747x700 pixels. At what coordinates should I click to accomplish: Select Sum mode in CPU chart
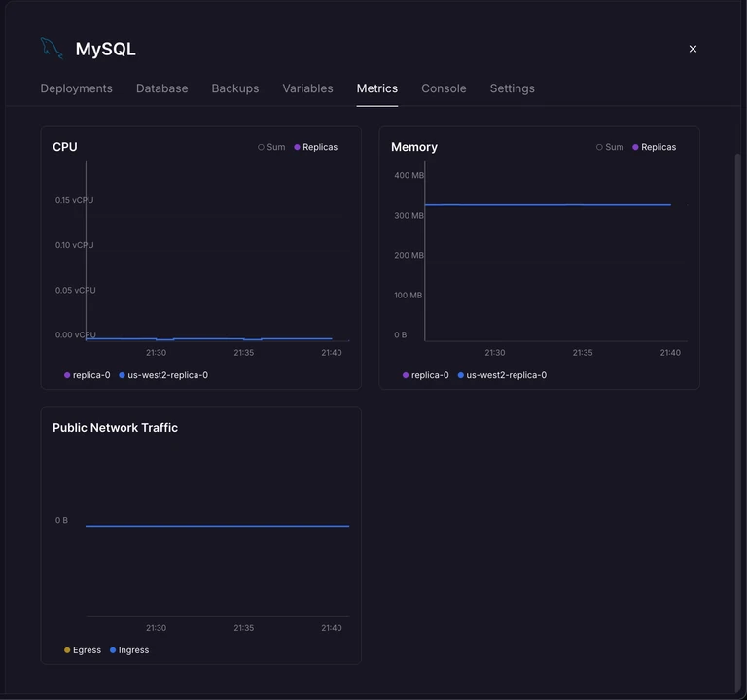271,147
